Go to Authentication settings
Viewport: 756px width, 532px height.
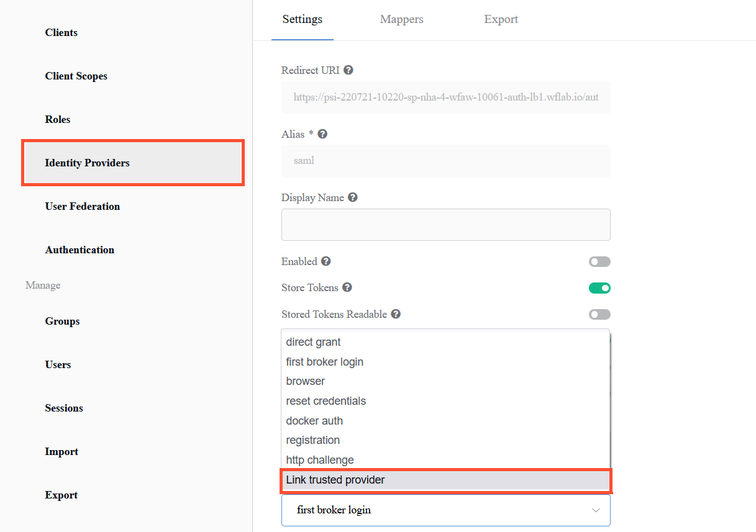coord(80,250)
